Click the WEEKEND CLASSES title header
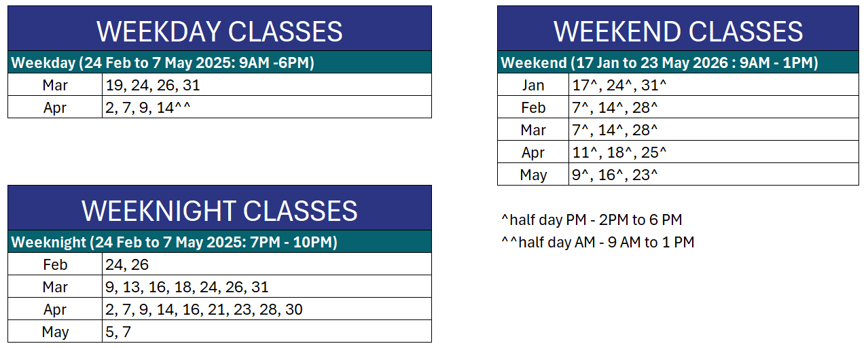Screen dimensions: 868x348 (677, 31)
